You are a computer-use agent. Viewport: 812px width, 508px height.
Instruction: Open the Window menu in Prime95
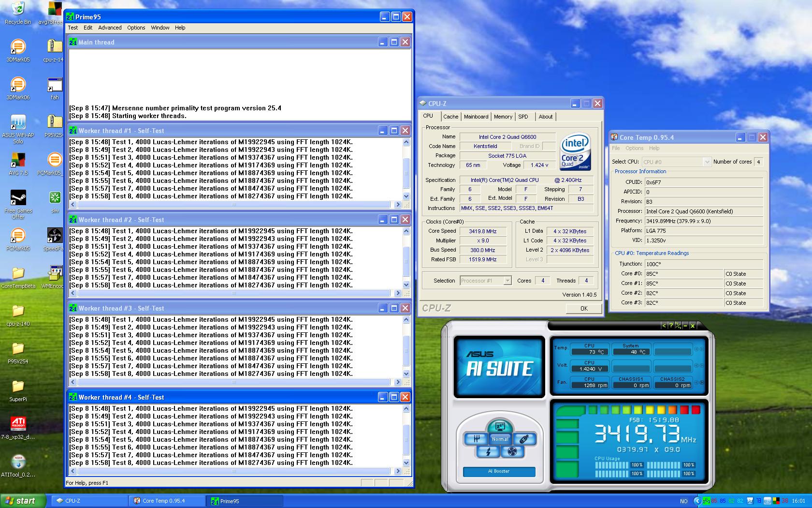pos(160,28)
